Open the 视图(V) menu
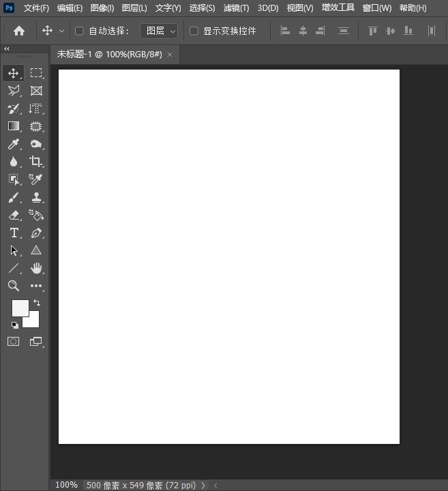 pos(300,8)
